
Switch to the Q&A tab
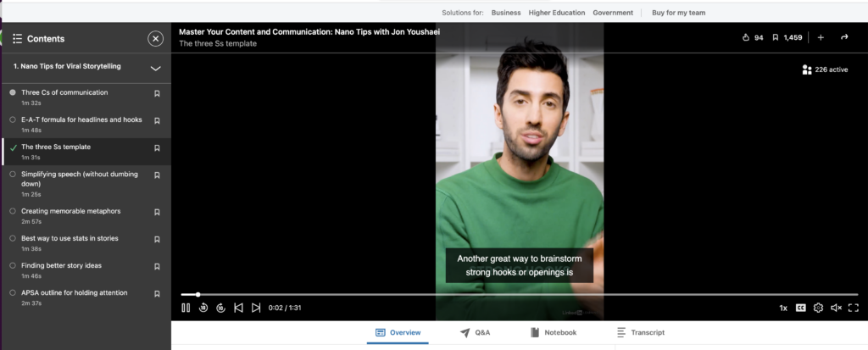point(475,333)
